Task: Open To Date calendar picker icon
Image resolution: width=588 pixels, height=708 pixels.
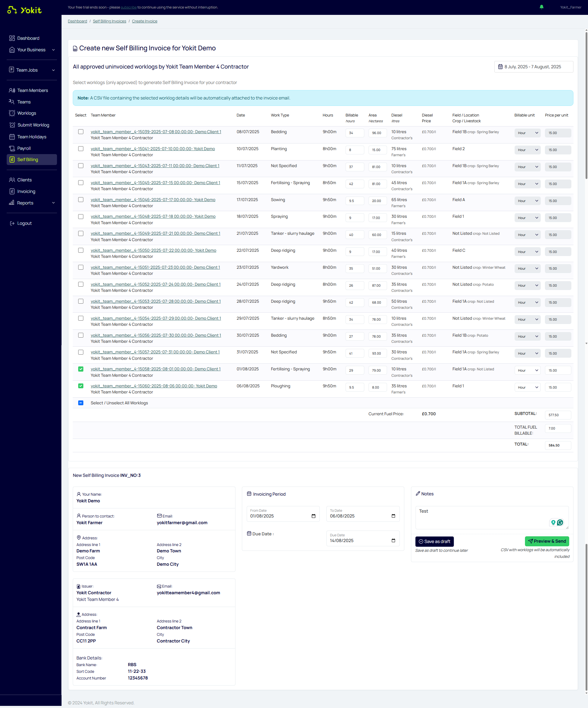Action: (393, 516)
